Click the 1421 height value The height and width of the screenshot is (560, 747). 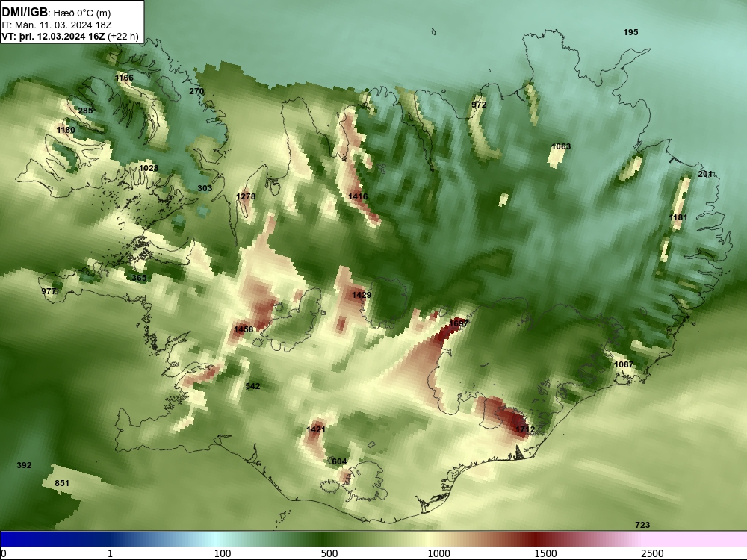316,429
